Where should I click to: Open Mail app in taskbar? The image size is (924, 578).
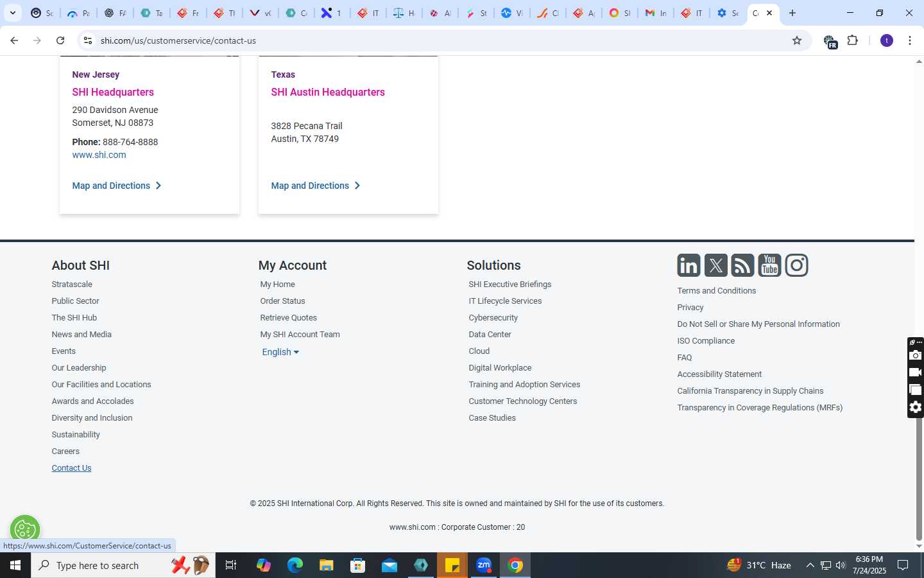click(x=389, y=565)
